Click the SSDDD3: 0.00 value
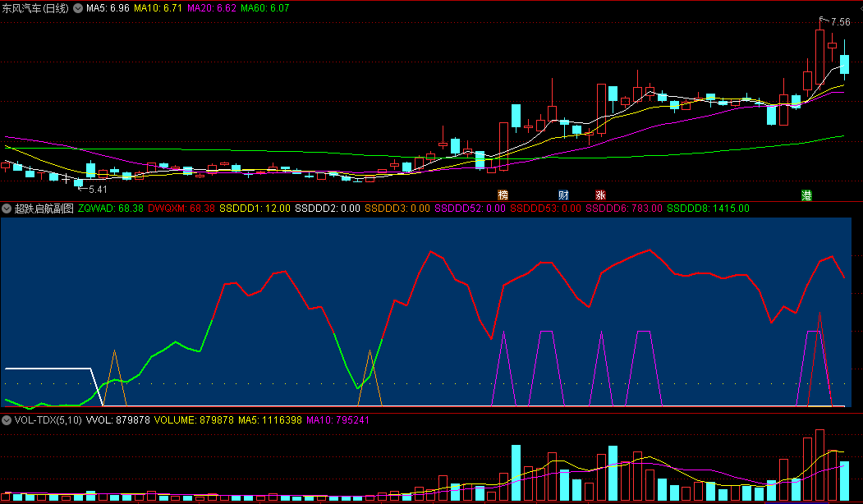The height and width of the screenshot is (504, 863). click(397, 208)
